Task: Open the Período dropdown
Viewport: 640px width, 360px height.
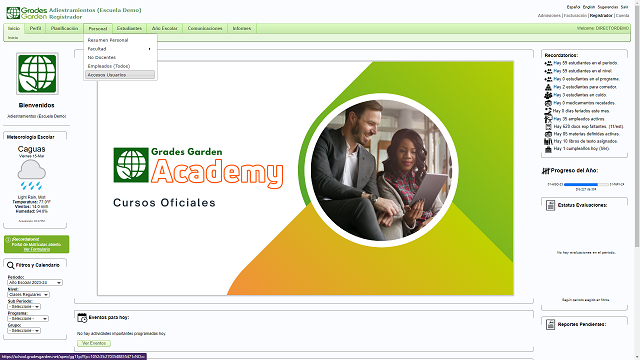Action: pyautogui.click(x=35, y=282)
